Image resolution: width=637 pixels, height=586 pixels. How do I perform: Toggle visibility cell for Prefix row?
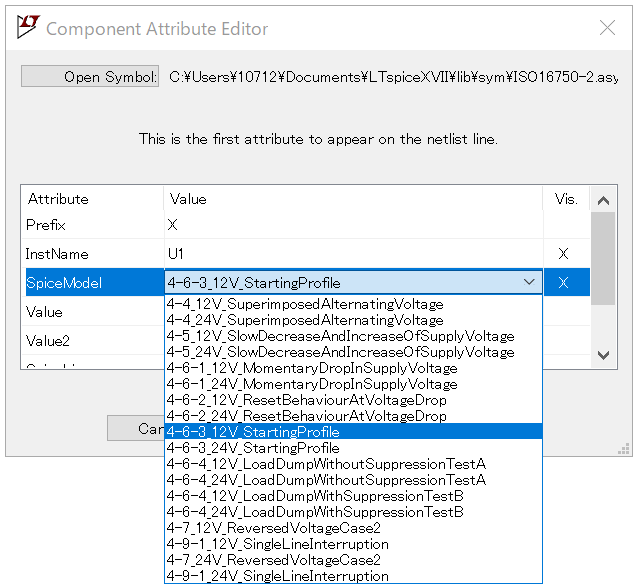pyautogui.click(x=567, y=225)
